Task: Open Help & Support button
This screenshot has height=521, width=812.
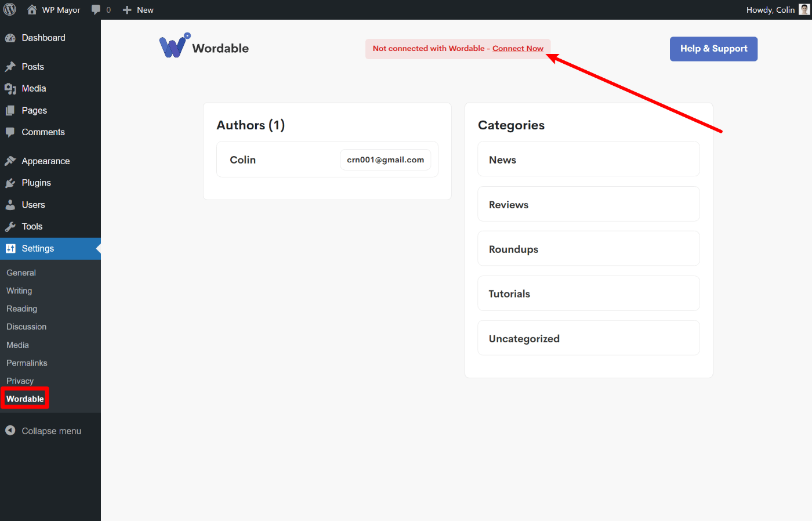Action: click(x=713, y=49)
